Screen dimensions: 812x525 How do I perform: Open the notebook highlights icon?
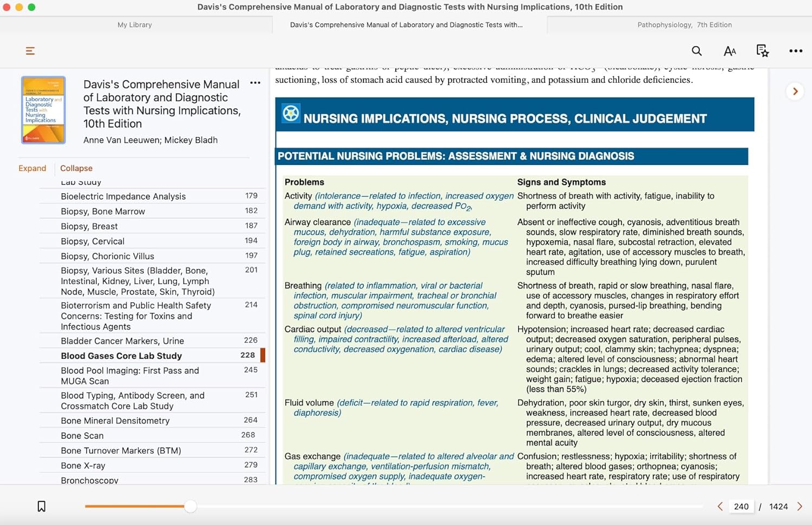[x=762, y=51]
